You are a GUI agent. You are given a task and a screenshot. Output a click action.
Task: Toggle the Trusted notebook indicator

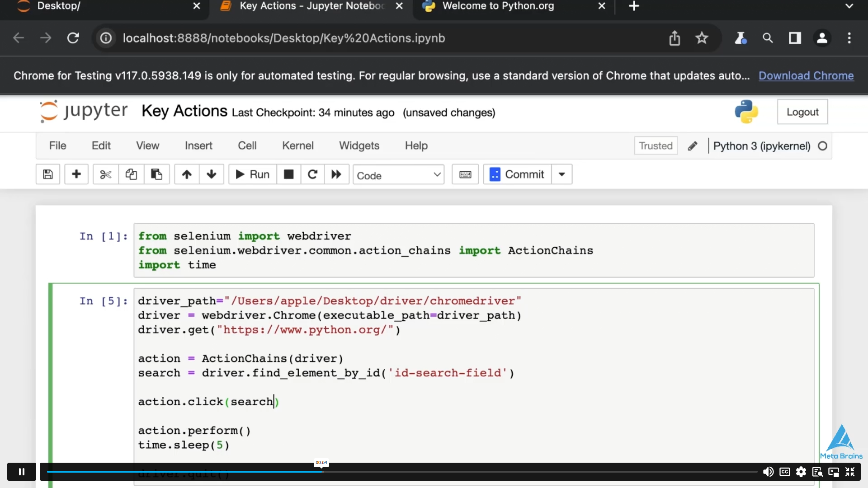point(656,146)
